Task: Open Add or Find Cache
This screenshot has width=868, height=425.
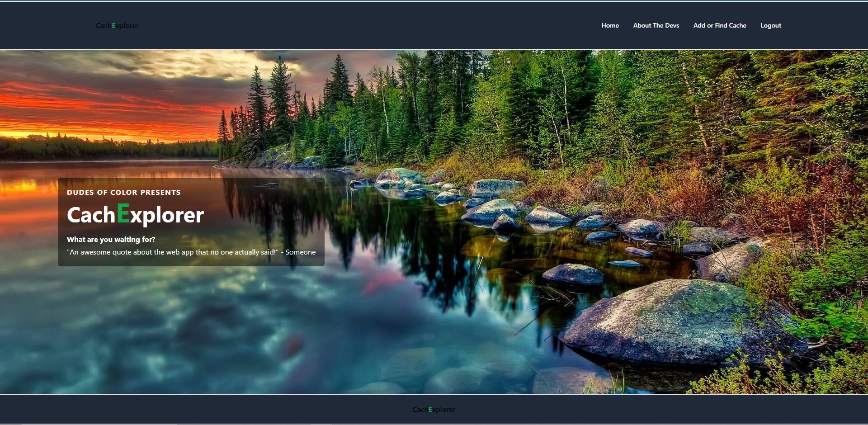Action: [720, 26]
